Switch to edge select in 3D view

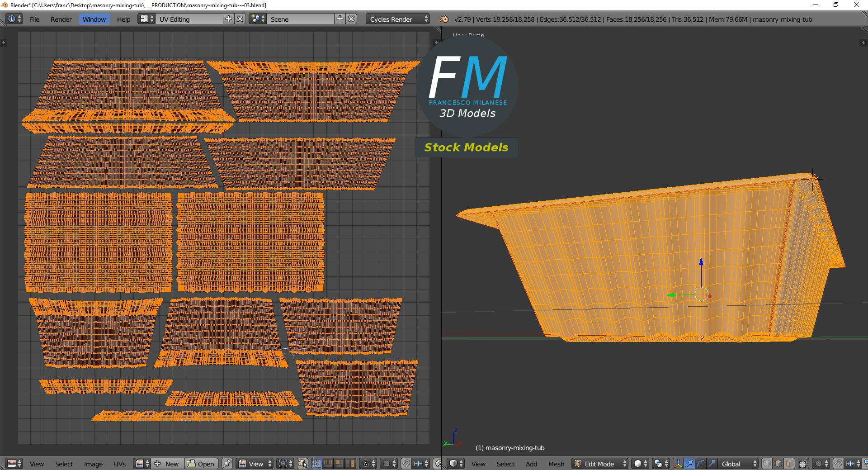[778, 464]
